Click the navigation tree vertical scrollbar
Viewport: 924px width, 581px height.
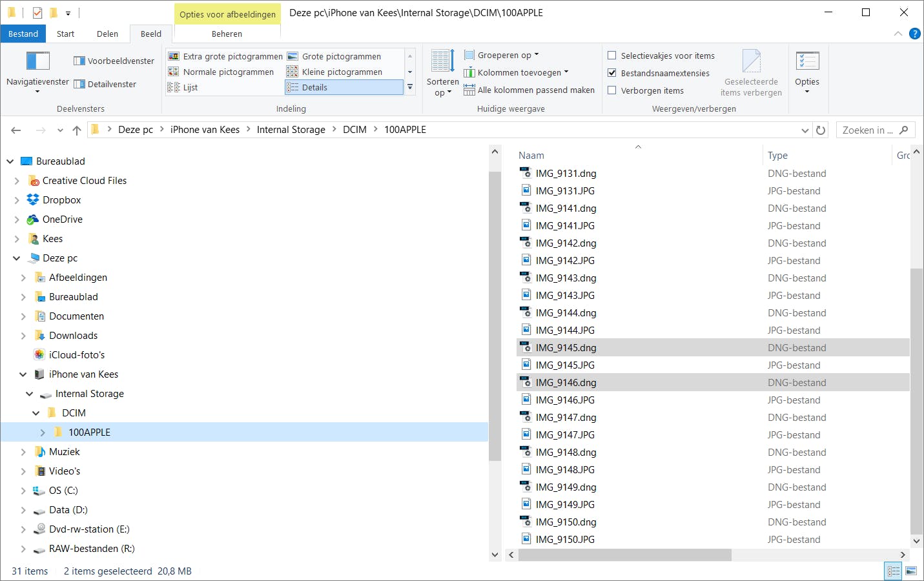coord(495,316)
